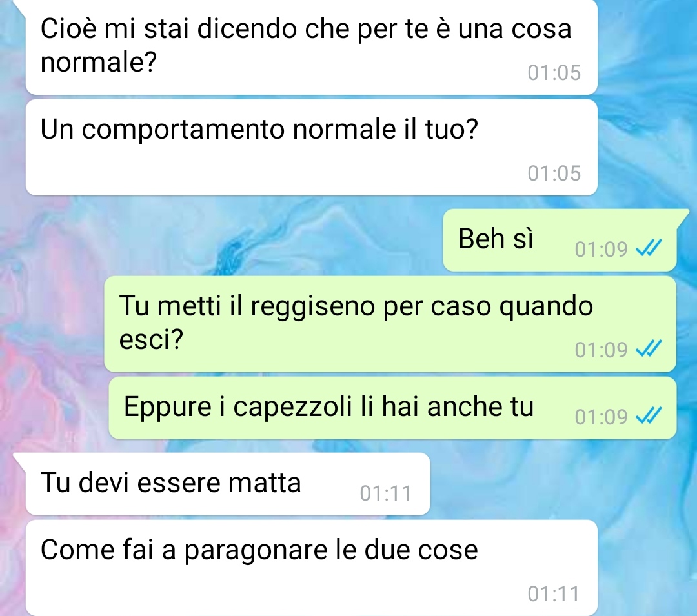
Task: Tap read ticks on 'Eppure i capezzoli' message
Action: pos(649,415)
